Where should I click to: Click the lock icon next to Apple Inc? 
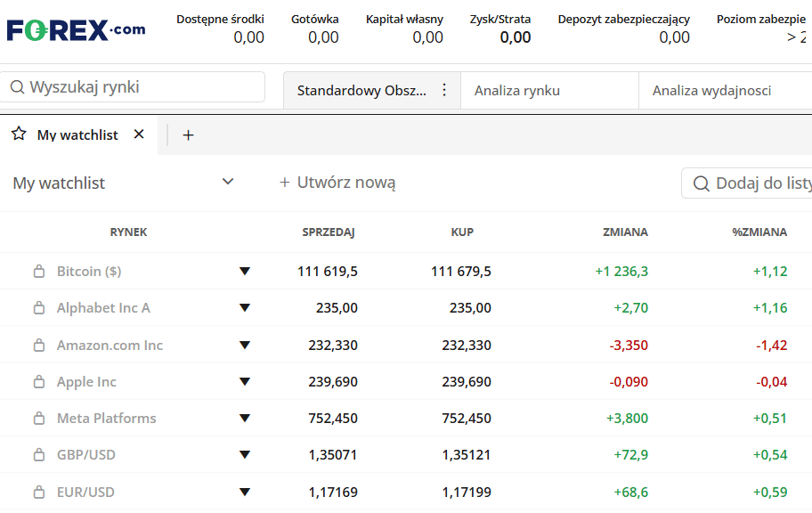pos(39,382)
